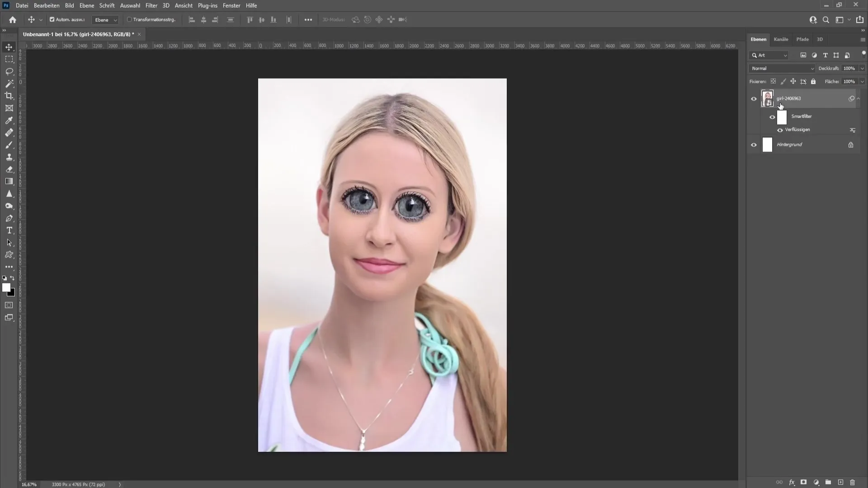Toggle visibility of Verflüssigen smart filter

point(779,130)
